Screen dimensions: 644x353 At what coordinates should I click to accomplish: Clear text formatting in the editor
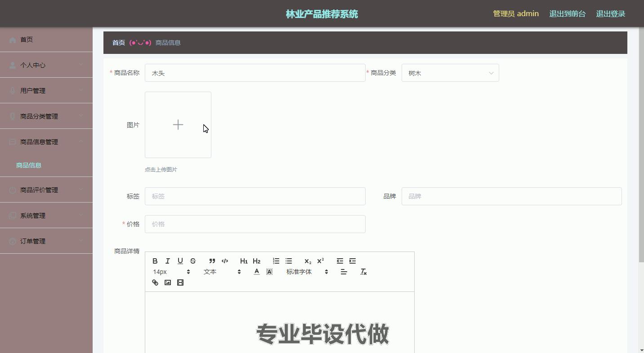click(363, 272)
